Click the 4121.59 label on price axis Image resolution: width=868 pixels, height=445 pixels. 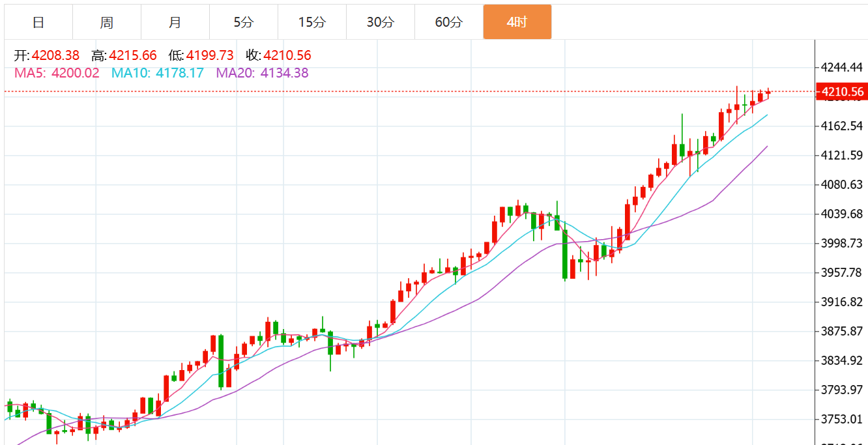(x=843, y=155)
